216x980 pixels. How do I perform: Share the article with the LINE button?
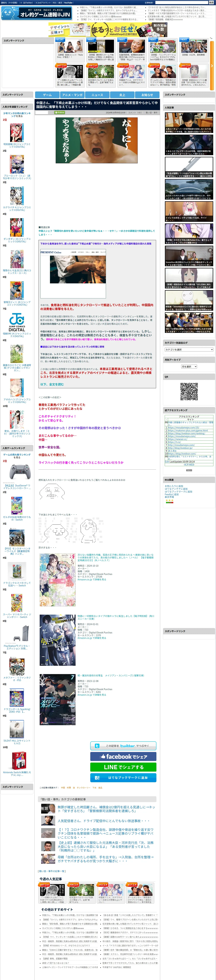pyautogui.click(x=123, y=767)
